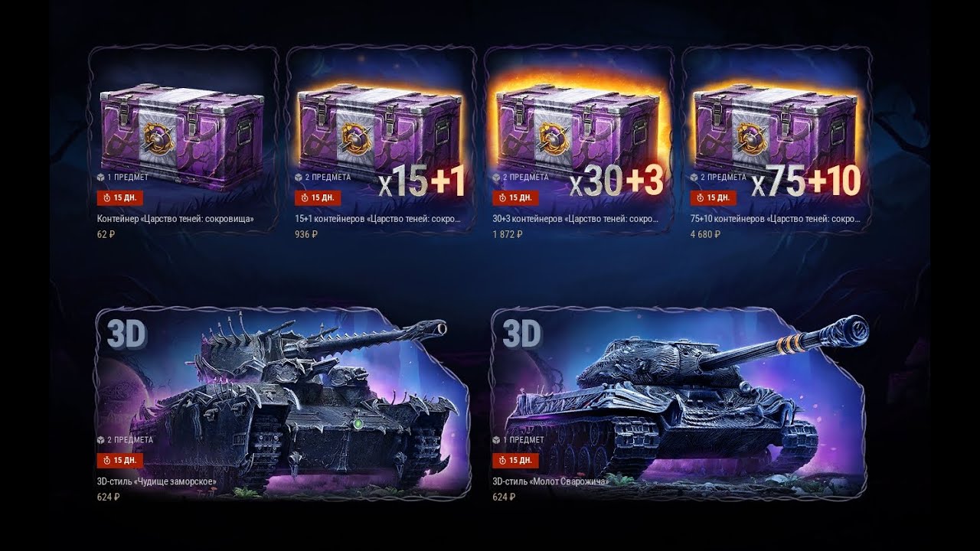
Task: Click the 15 дн. timer badge on Чудище заморское
Action: (119, 461)
